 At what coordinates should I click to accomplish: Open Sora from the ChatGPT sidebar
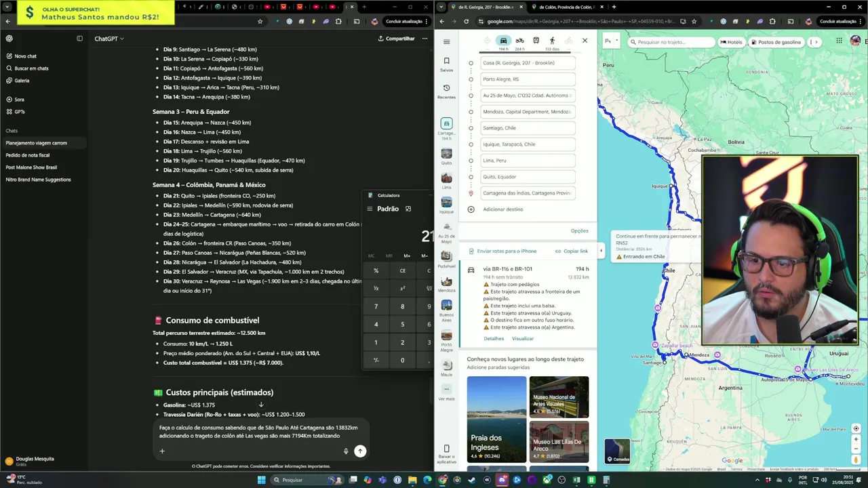[14, 100]
